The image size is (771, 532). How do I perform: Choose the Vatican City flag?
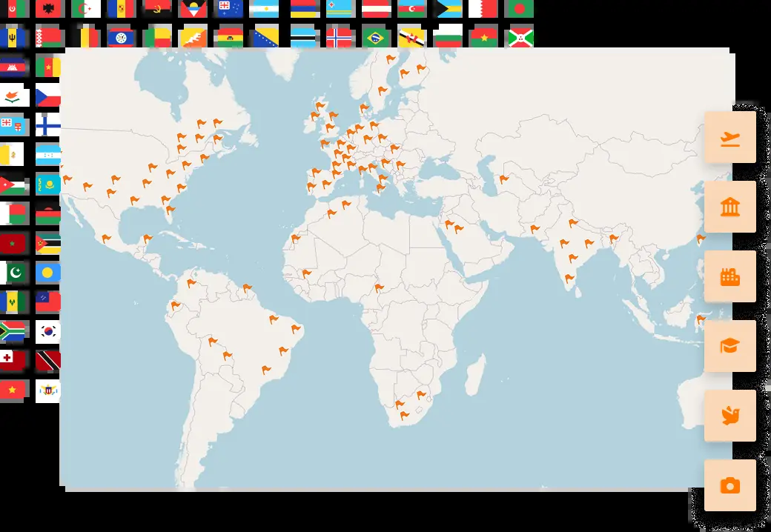pos(12,155)
